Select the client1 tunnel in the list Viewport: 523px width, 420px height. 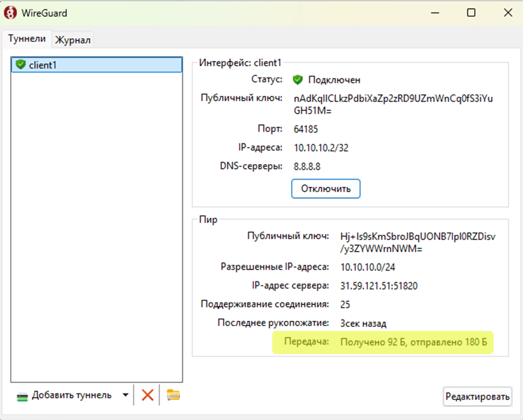pos(96,65)
